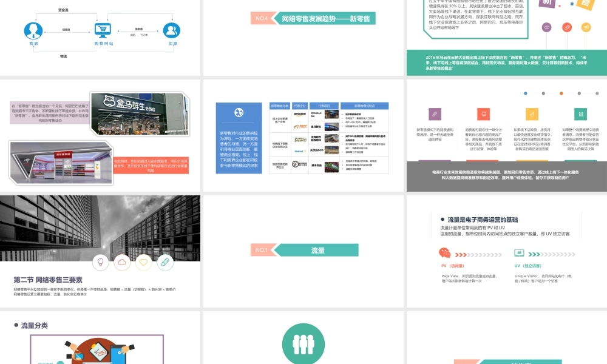The height and width of the screenshot is (364, 607).
Task: Click the heart circle icon
Action: [143, 262]
